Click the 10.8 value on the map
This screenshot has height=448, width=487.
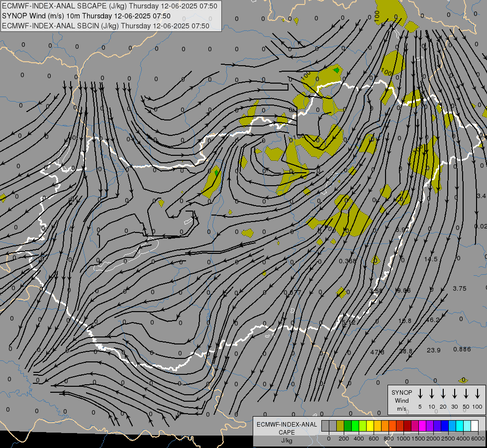tap(405, 321)
